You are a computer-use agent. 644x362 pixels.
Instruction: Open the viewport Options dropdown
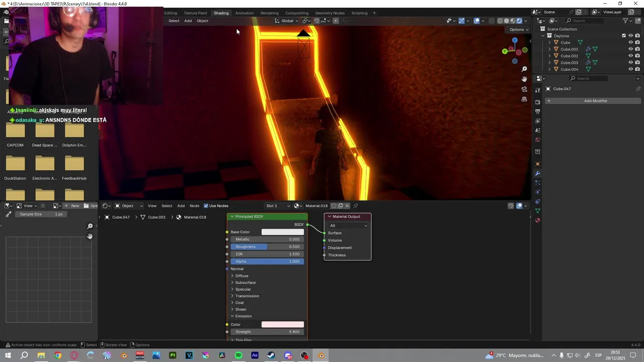[519, 29]
